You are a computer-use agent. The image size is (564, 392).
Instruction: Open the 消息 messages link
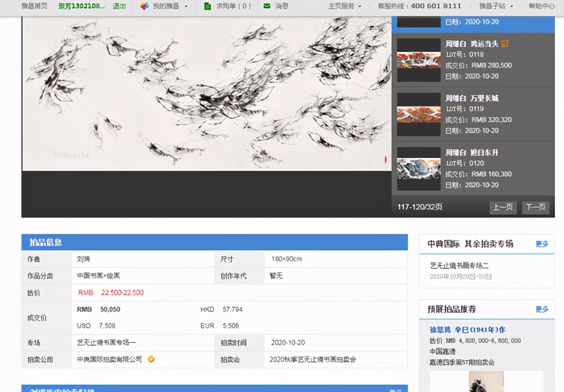tap(282, 6)
